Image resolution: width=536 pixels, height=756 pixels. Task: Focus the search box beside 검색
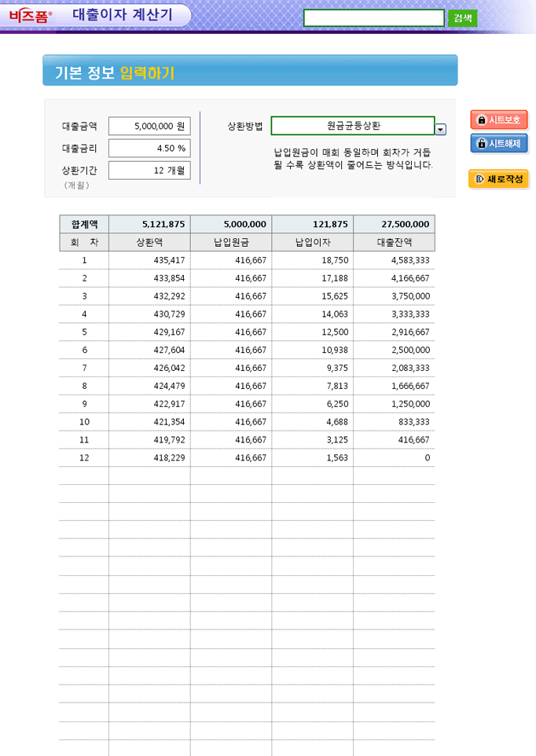(x=374, y=18)
